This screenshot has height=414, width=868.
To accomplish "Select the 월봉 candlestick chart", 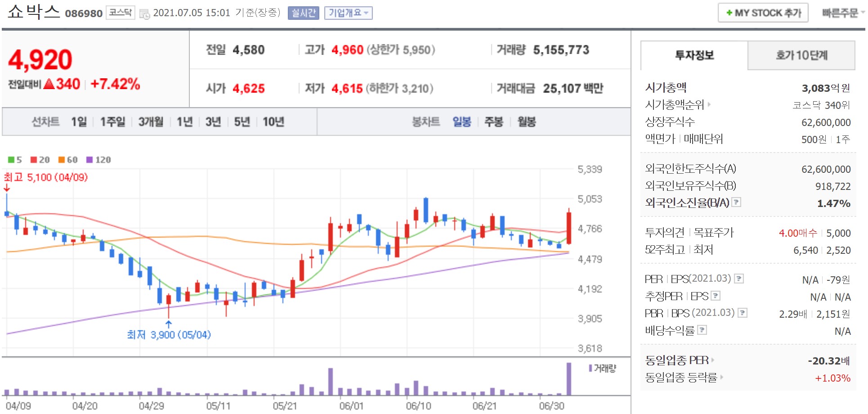I will 527,121.
